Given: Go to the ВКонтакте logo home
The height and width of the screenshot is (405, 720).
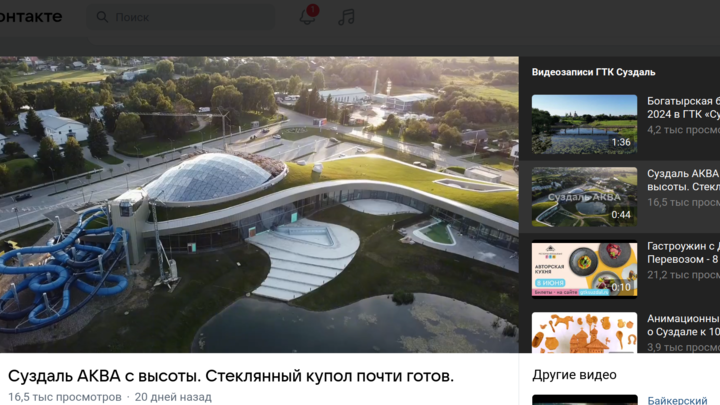Looking at the screenshot, I should pyautogui.click(x=30, y=17).
